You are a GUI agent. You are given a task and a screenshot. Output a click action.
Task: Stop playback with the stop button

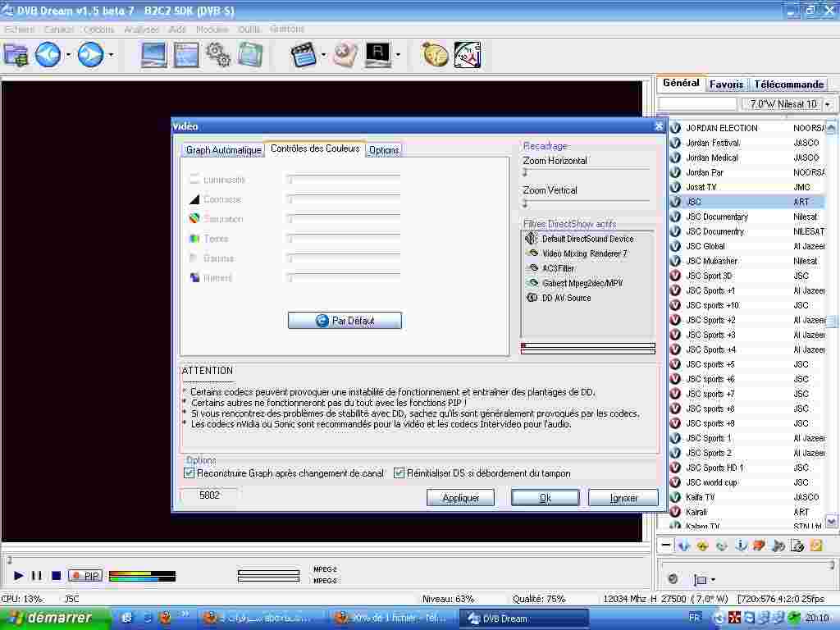point(56,576)
